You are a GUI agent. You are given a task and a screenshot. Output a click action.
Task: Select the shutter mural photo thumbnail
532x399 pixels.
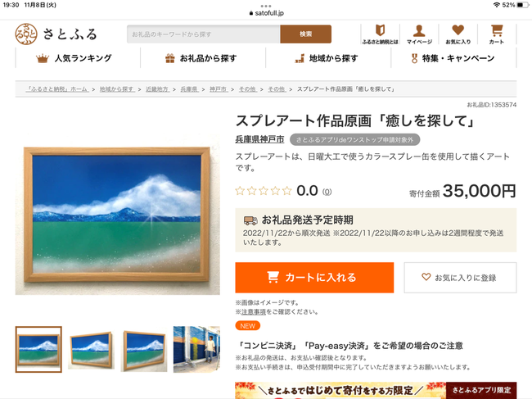point(196,349)
